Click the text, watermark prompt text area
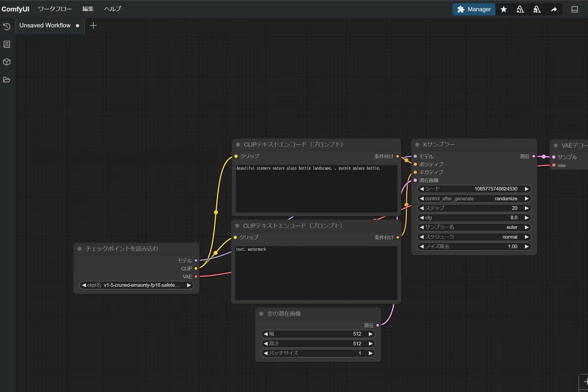The width and height of the screenshot is (588, 392). (316, 273)
